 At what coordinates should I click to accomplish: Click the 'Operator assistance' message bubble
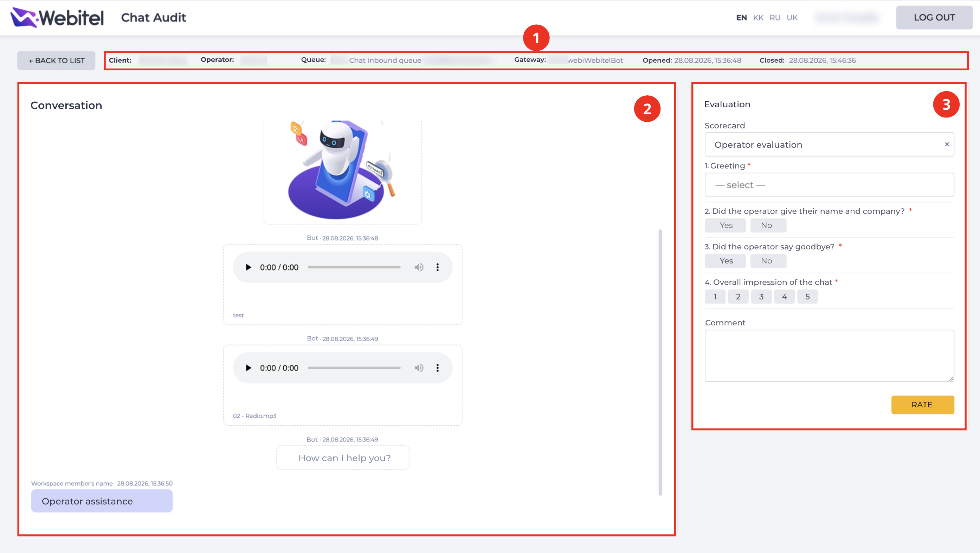pyautogui.click(x=102, y=501)
